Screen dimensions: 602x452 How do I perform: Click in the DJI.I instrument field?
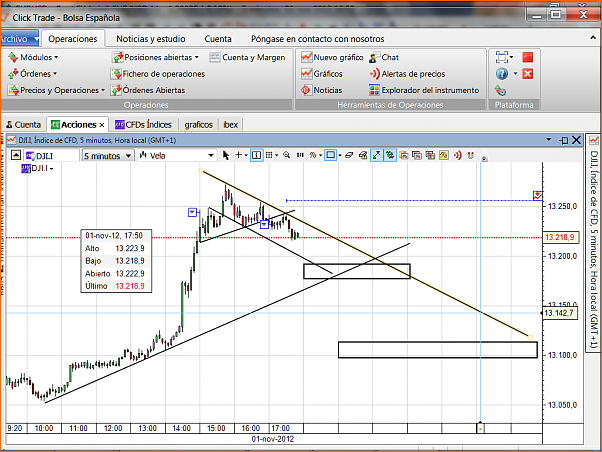click(51, 156)
